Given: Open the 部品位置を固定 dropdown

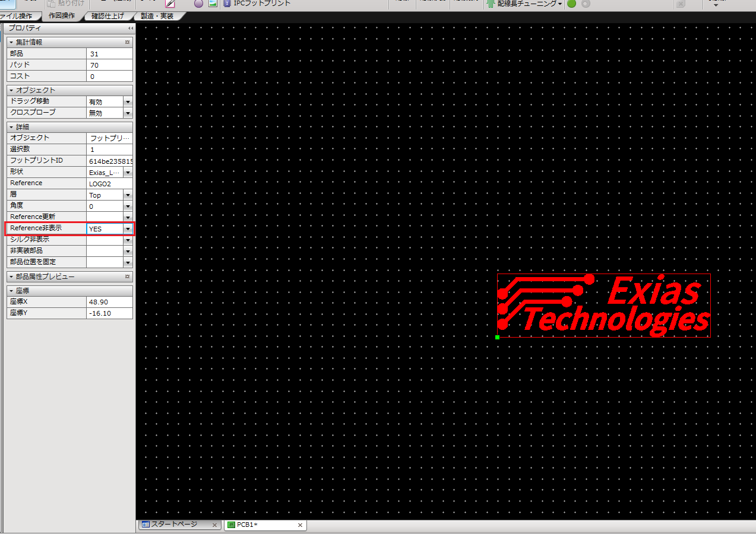Looking at the screenshot, I should point(128,262).
